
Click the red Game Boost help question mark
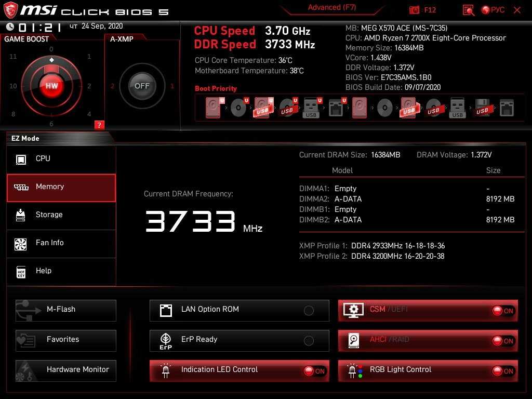tap(99, 125)
